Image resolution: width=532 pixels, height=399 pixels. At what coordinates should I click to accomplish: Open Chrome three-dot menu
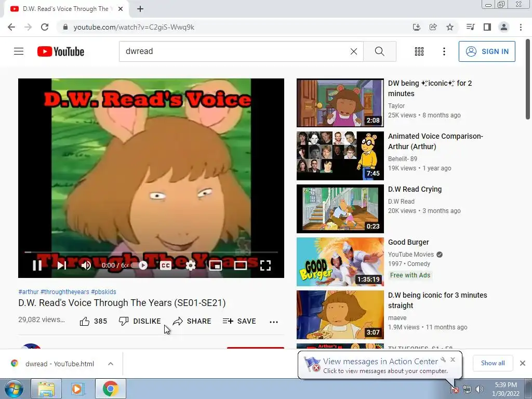521,27
